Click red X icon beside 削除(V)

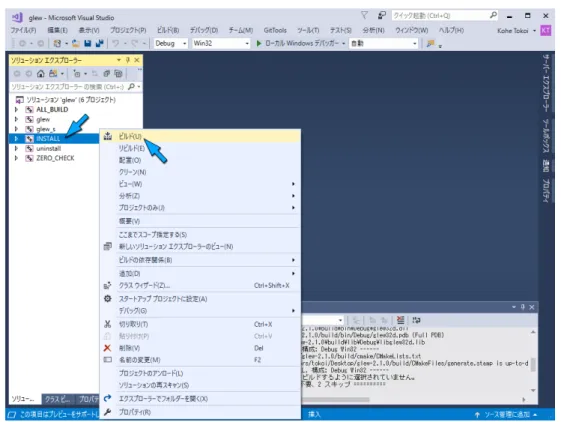point(107,348)
